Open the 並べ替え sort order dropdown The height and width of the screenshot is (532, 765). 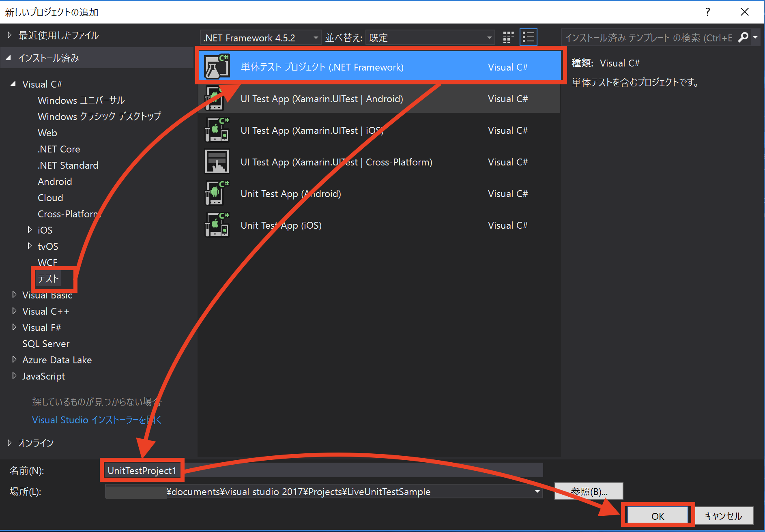430,38
